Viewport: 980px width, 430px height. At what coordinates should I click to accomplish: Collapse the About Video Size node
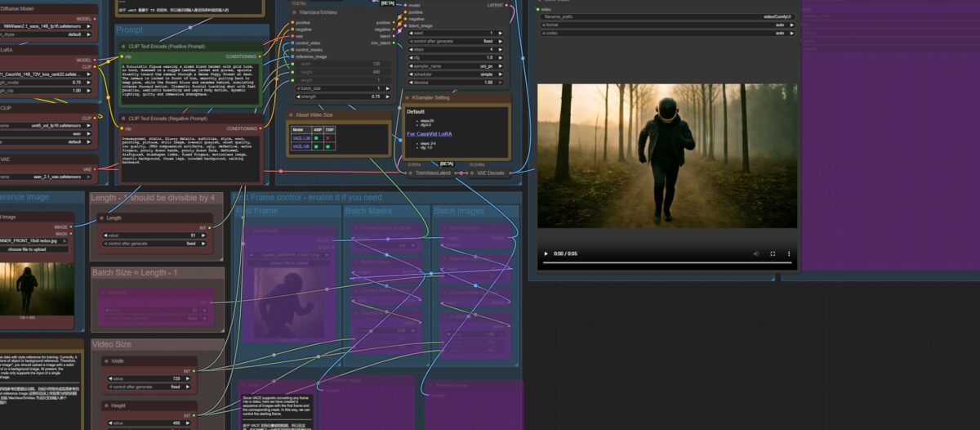tap(290, 115)
